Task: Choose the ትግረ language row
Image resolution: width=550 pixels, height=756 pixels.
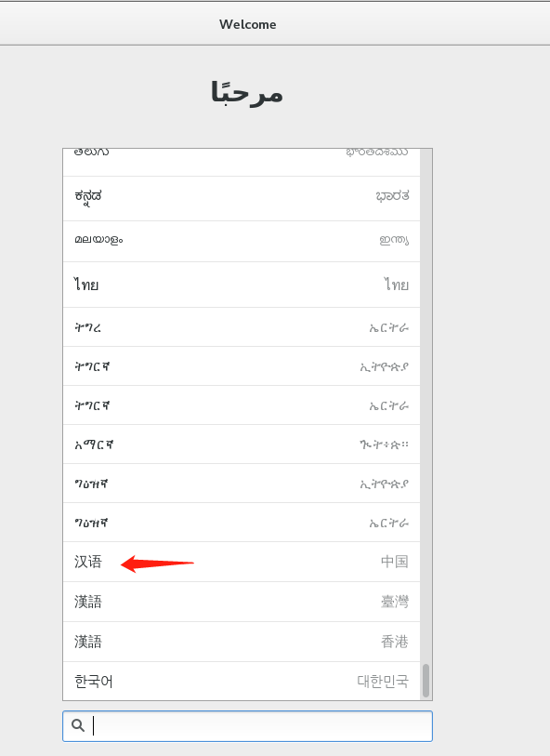Action: [242, 327]
